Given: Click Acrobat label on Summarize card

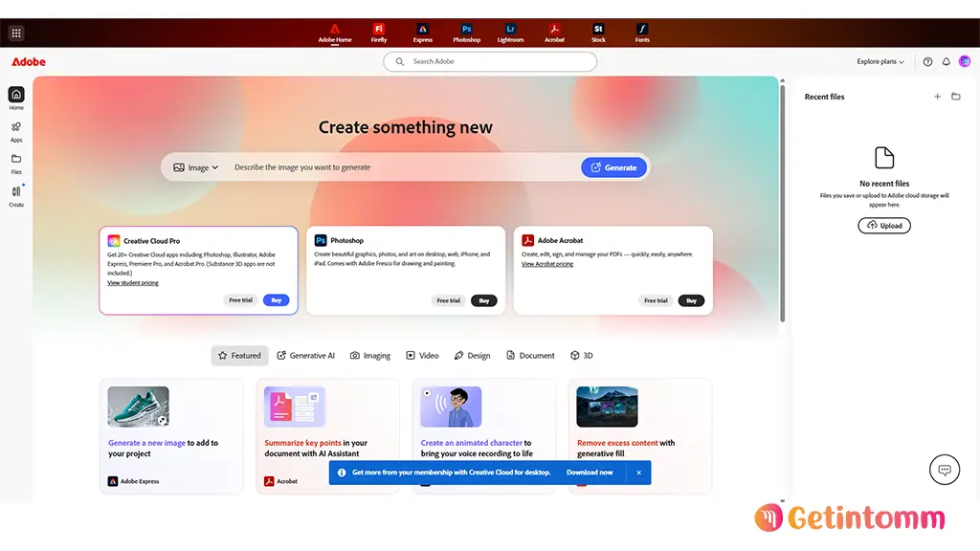Looking at the screenshot, I should tap(287, 481).
